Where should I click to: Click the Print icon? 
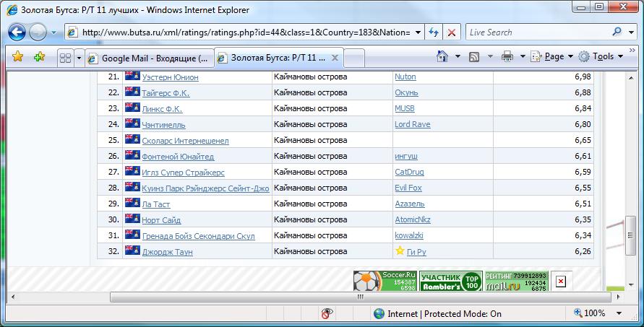coord(507,56)
